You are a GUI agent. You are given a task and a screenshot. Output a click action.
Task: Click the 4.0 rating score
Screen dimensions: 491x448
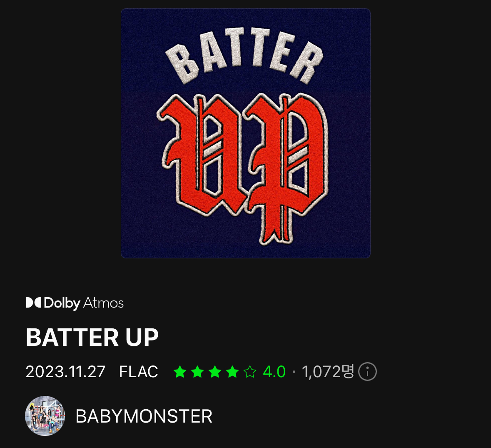274,372
